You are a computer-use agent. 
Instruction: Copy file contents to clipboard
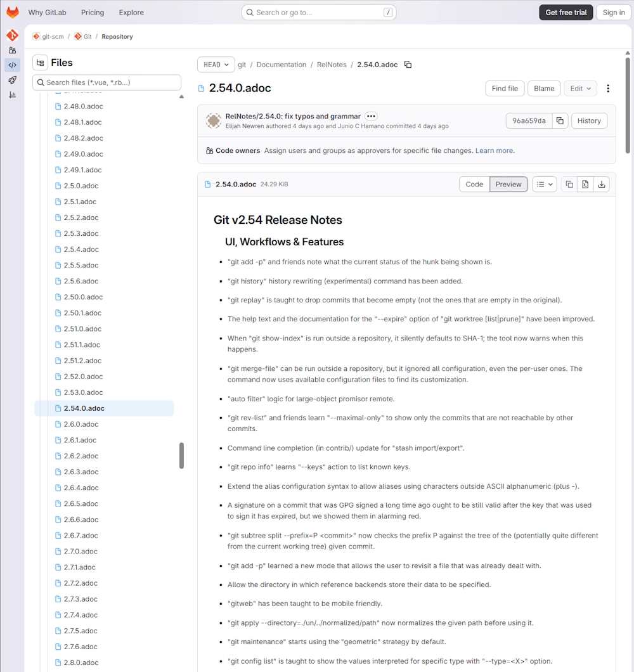pos(569,184)
